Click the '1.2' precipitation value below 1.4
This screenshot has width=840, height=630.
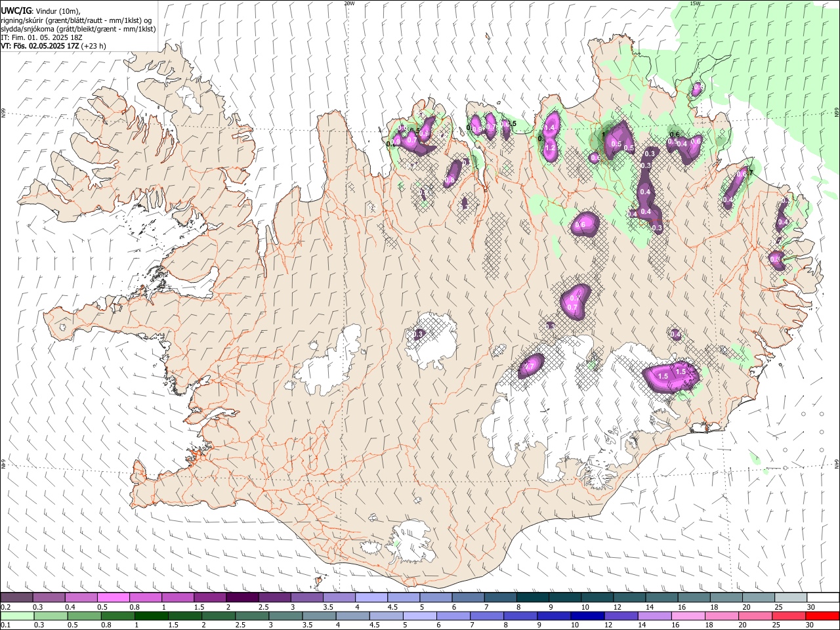[550, 148]
